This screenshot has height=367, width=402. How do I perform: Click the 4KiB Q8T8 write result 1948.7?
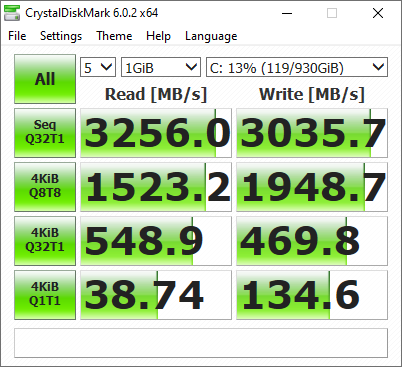point(312,187)
